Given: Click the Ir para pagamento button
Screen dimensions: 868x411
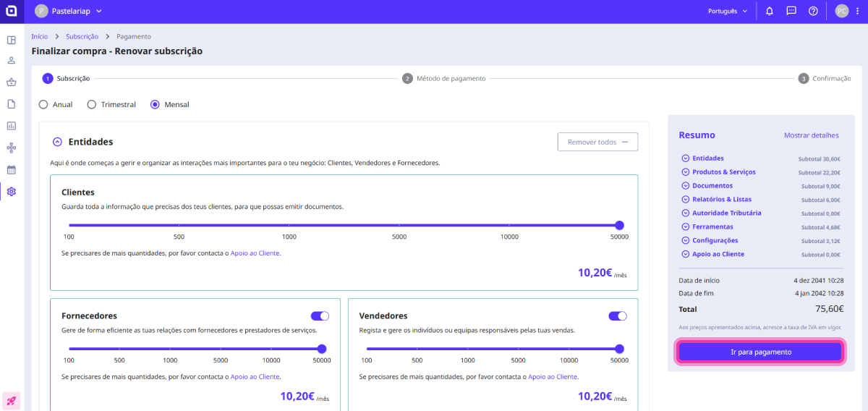Looking at the screenshot, I should coord(761,352).
